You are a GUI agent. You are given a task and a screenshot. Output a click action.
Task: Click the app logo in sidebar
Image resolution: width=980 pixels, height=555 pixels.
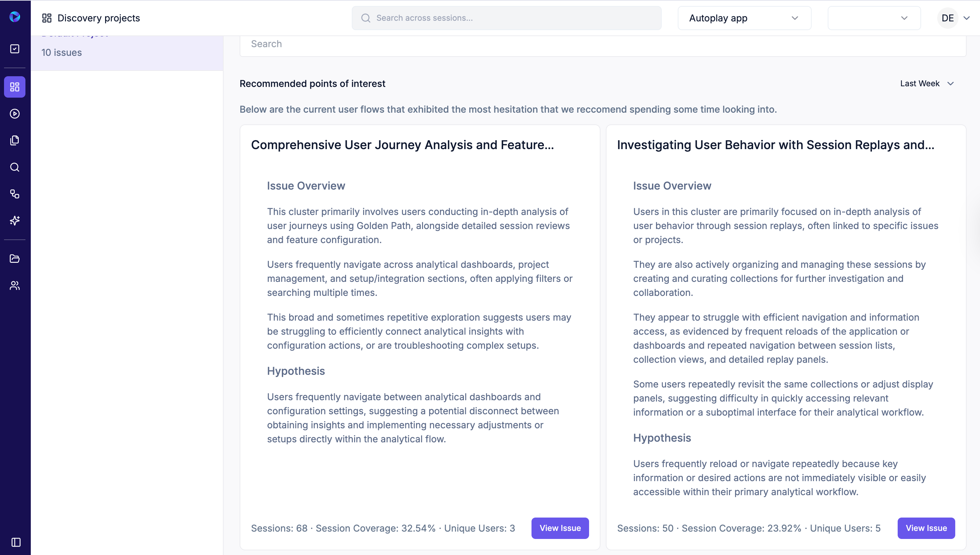[15, 17]
